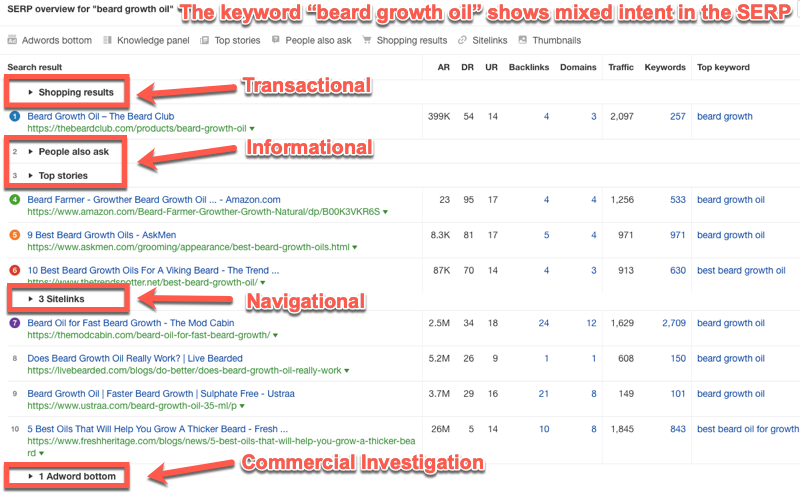Viewport: 800px width, 493px height.
Task: Open the thebeardclub.com URL dropdown arrow
Action: point(252,129)
